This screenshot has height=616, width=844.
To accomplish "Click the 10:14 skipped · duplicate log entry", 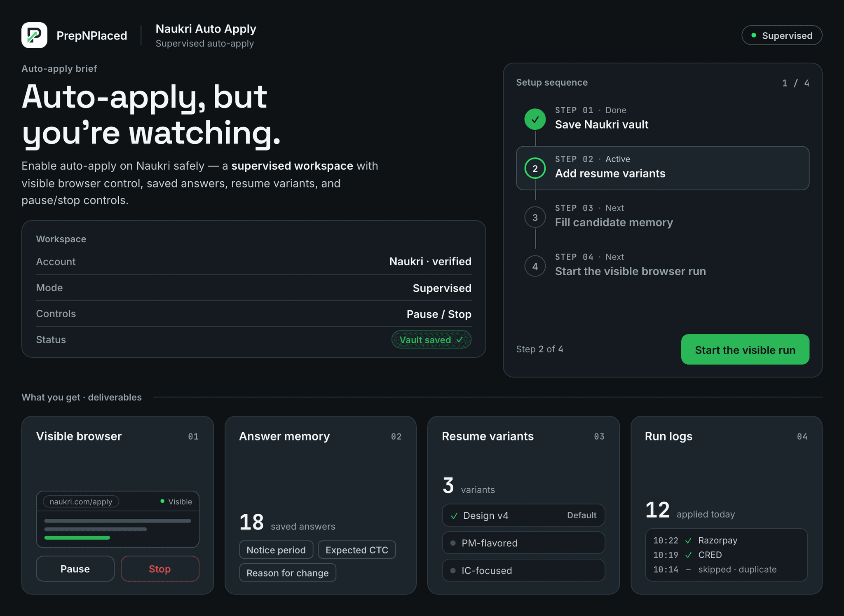I will click(x=715, y=569).
